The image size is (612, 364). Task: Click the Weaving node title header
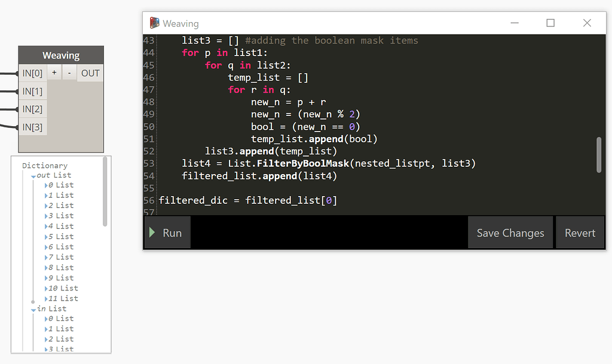pyautogui.click(x=60, y=54)
